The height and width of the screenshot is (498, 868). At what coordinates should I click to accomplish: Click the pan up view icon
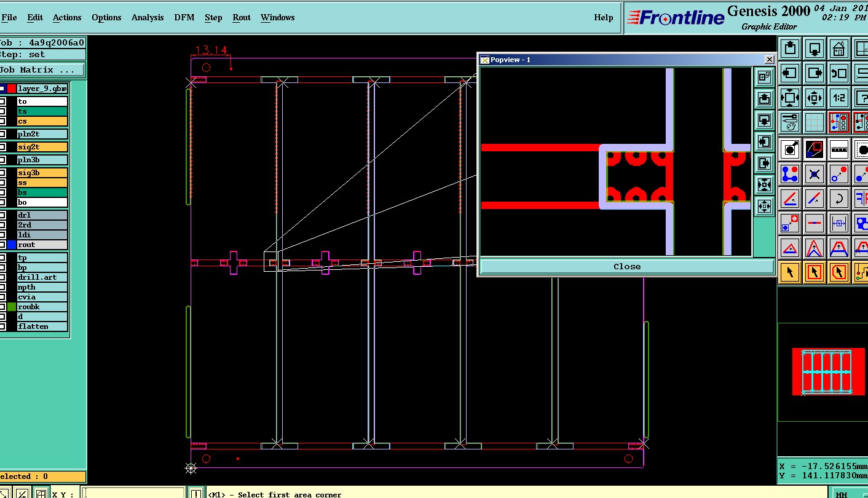coord(790,48)
